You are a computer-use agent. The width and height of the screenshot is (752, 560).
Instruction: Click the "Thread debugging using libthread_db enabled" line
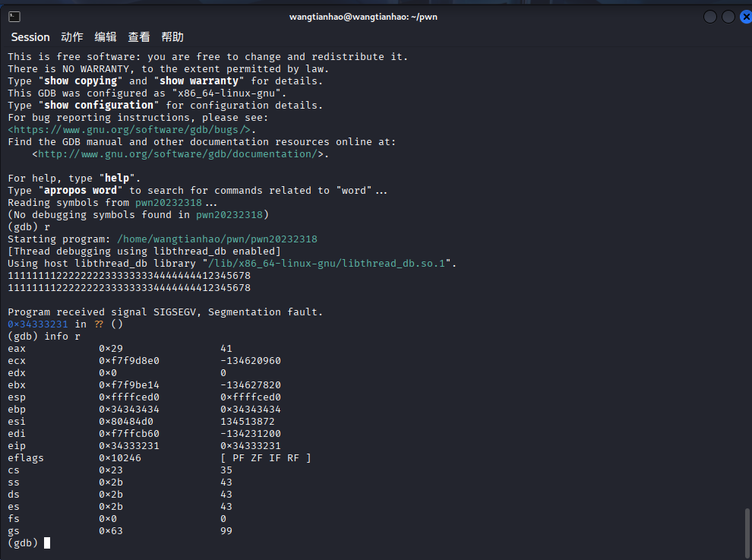point(144,251)
